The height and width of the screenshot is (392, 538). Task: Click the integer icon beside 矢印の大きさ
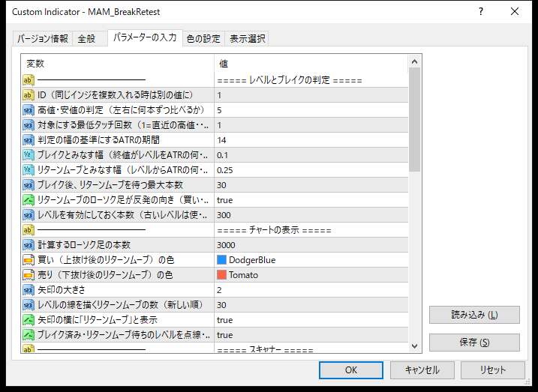29,290
